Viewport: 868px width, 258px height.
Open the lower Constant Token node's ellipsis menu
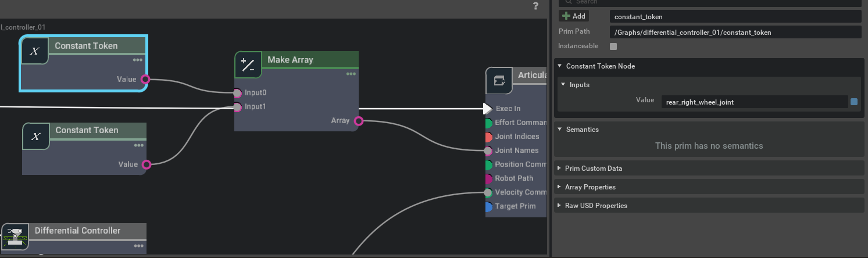(138, 145)
